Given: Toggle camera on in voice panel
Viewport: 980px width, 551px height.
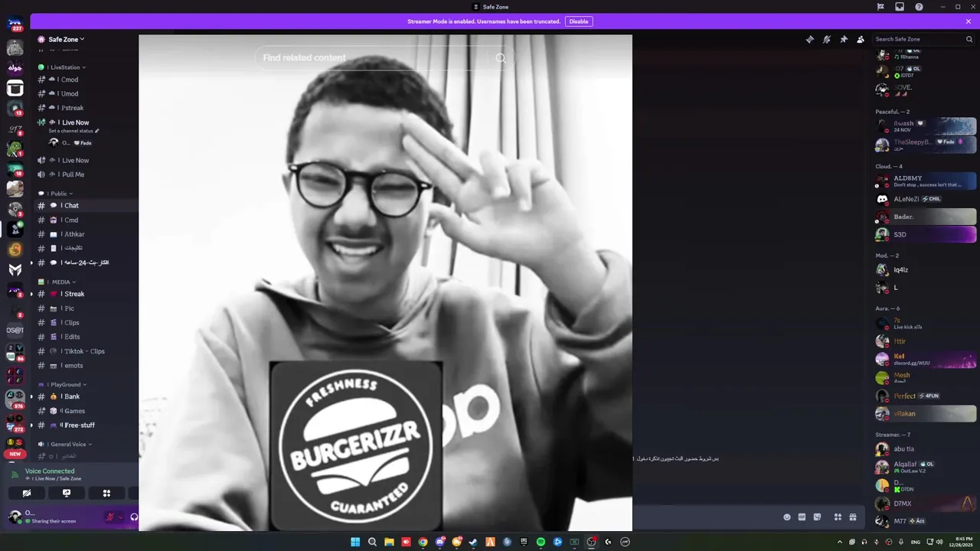Looking at the screenshot, I should pyautogui.click(x=26, y=494).
